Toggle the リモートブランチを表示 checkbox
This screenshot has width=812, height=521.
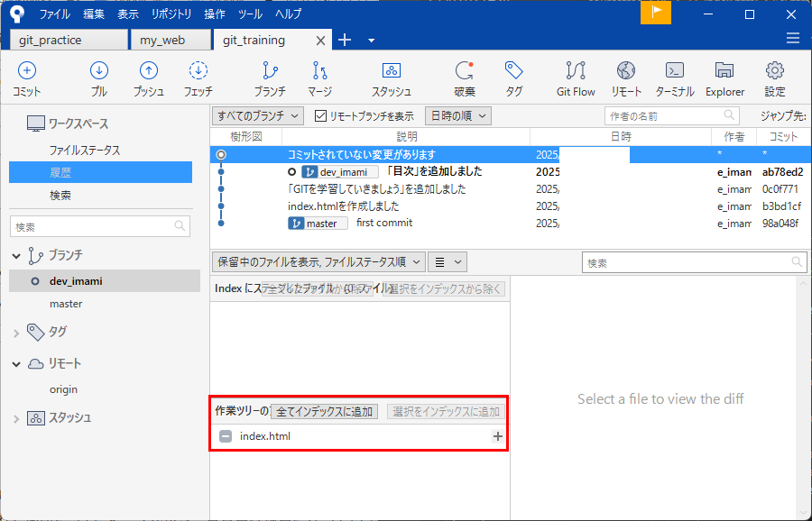point(321,116)
